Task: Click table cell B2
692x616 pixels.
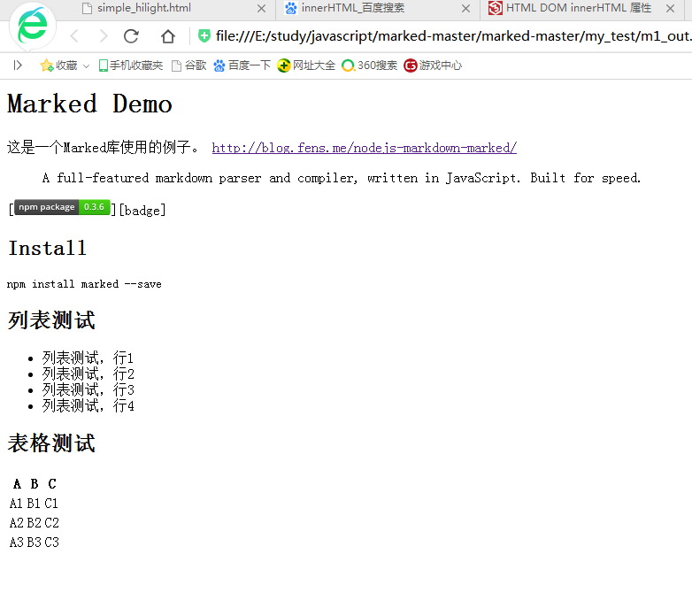Action: tap(34, 523)
